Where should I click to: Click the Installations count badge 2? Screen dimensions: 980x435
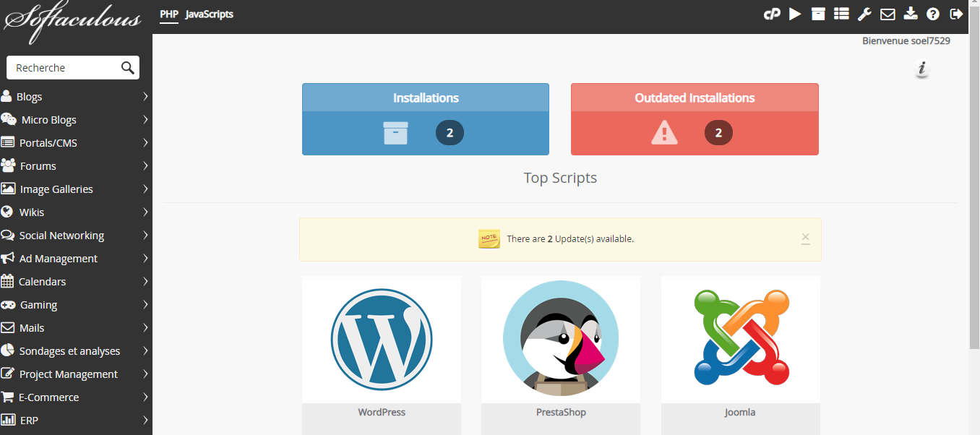(x=450, y=133)
